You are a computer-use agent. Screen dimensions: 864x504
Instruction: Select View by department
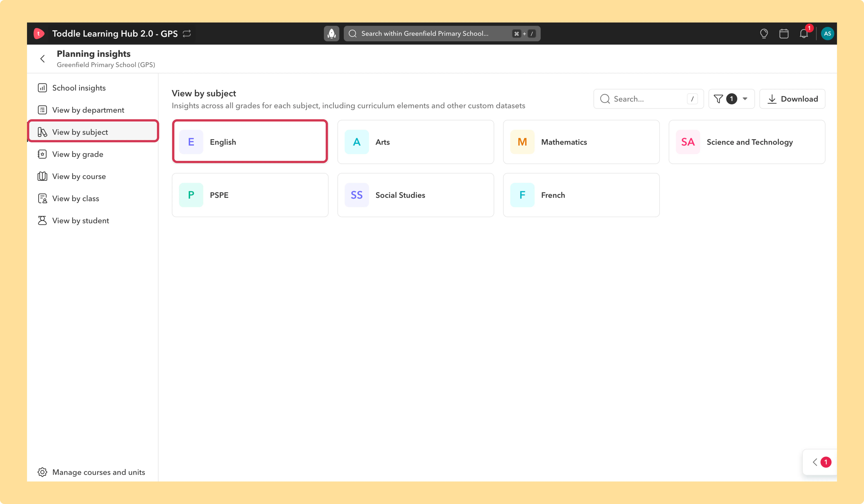(93, 110)
